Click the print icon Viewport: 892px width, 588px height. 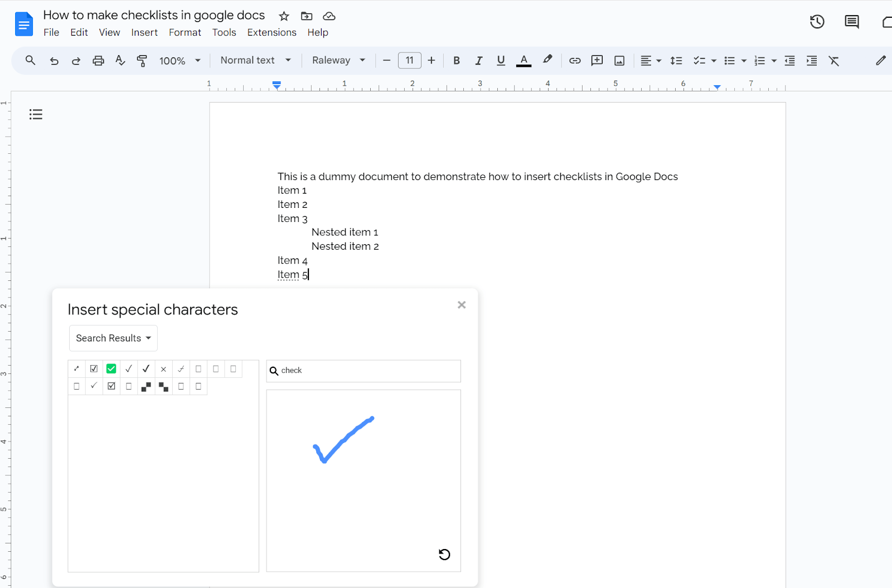pos(98,60)
